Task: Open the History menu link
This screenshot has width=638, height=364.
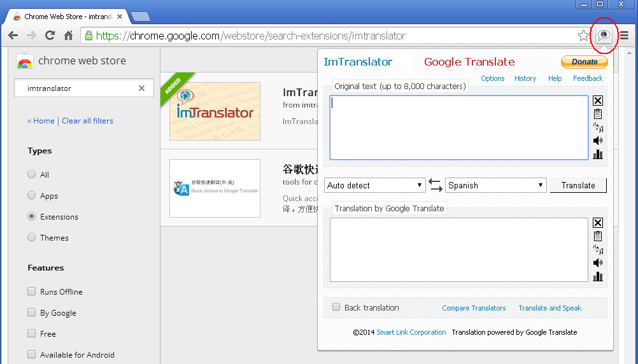Action: (525, 78)
